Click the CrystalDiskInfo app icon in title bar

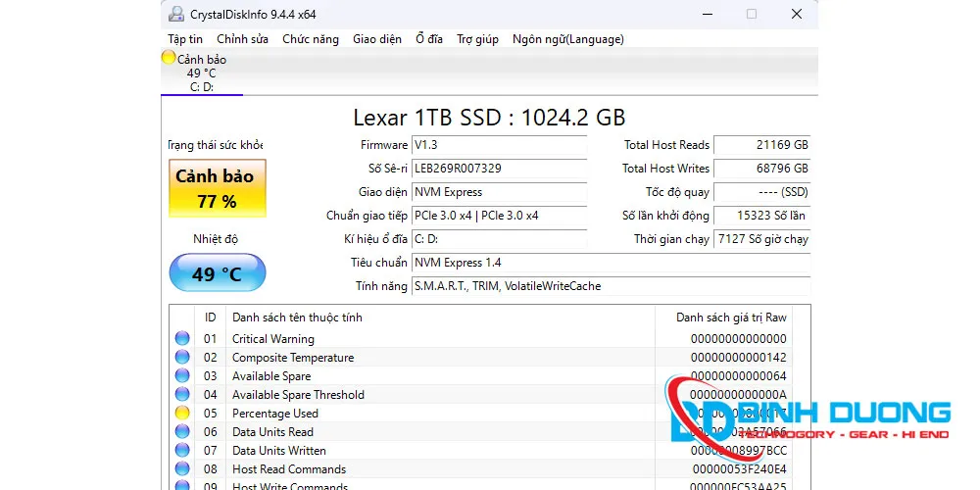tap(176, 14)
